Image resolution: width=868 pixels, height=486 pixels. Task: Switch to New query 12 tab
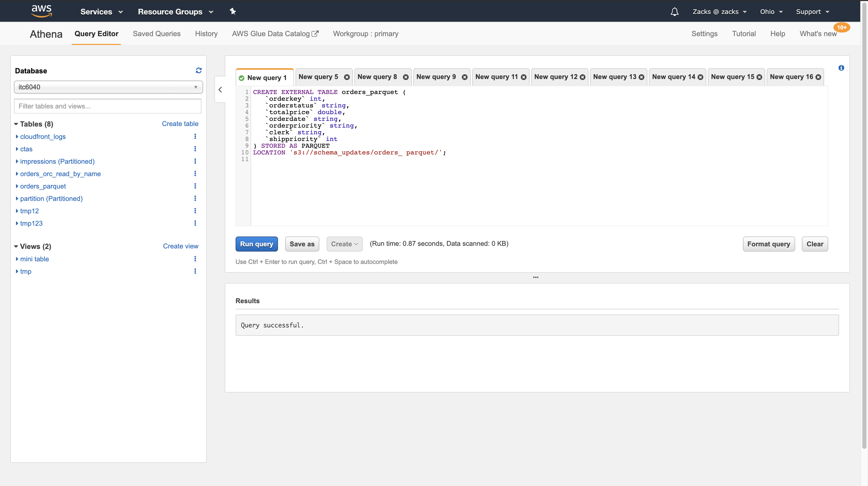556,77
